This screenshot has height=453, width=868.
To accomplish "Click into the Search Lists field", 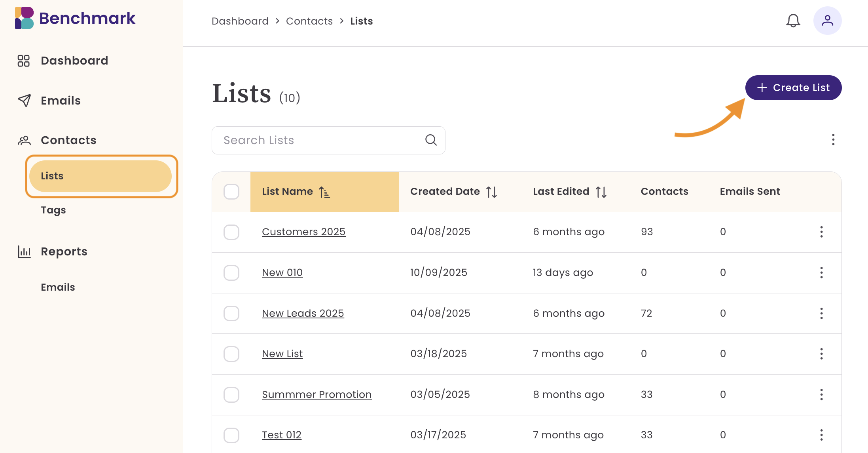I will click(x=316, y=140).
